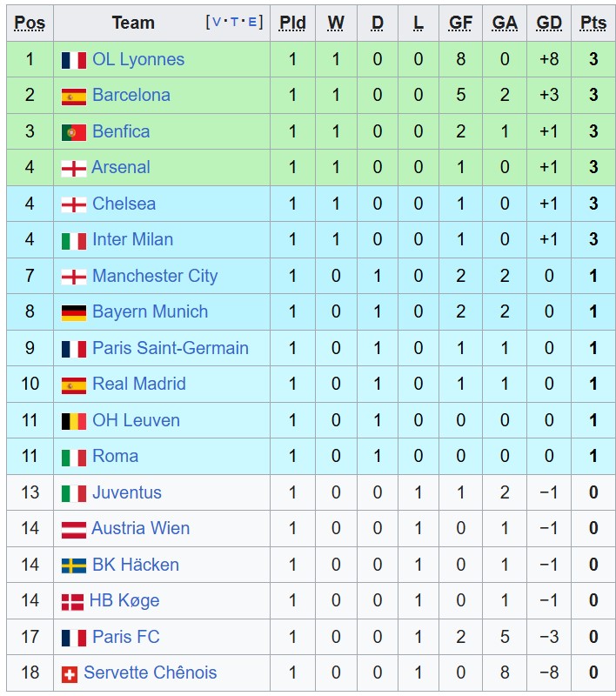Image resolution: width=616 pixels, height=696 pixels.
Task: Click the Austrian flag beside Austria Wien
Action: click(74, 530)
